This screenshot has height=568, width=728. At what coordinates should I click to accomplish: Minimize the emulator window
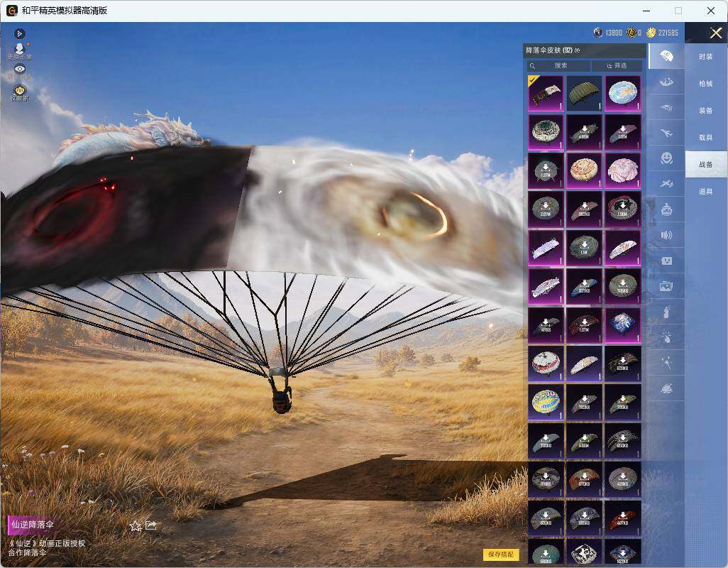pos(646,11)
